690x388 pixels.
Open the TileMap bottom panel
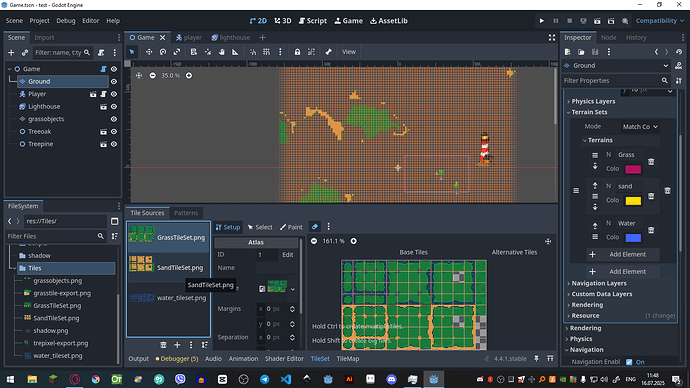pyautogui.click(x=348, y=359)
